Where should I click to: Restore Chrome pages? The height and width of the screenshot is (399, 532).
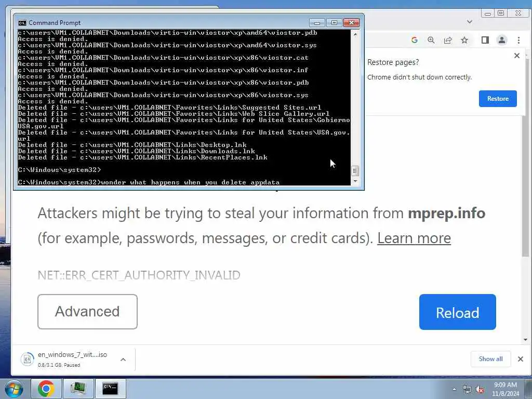(x=498, y=98)
